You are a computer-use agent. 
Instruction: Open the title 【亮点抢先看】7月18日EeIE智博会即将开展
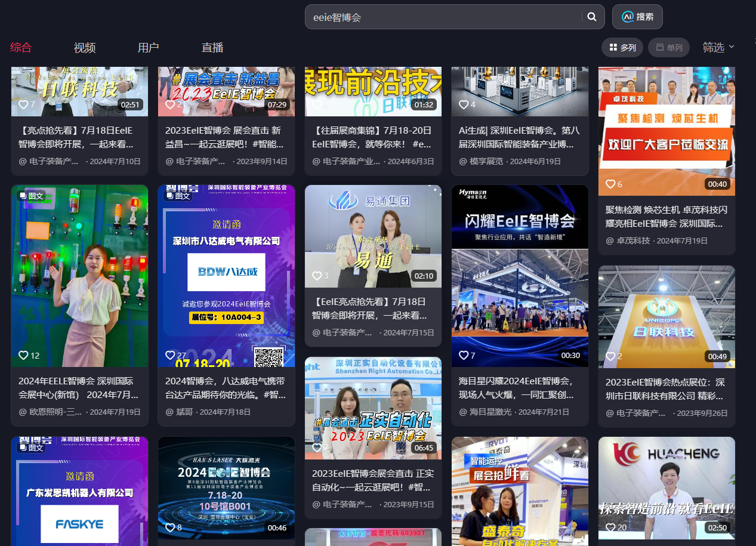click(75, 137)
